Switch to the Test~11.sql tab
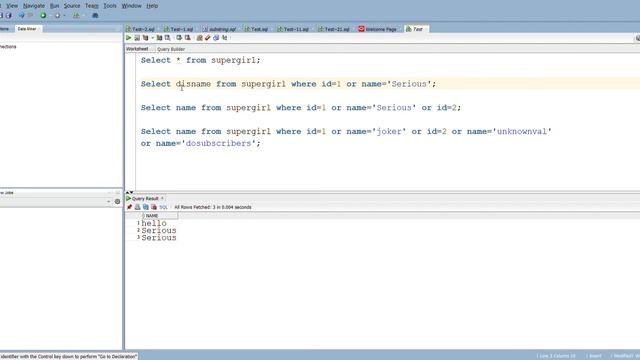This screenshot has width=640, height=360. [293, 29]
